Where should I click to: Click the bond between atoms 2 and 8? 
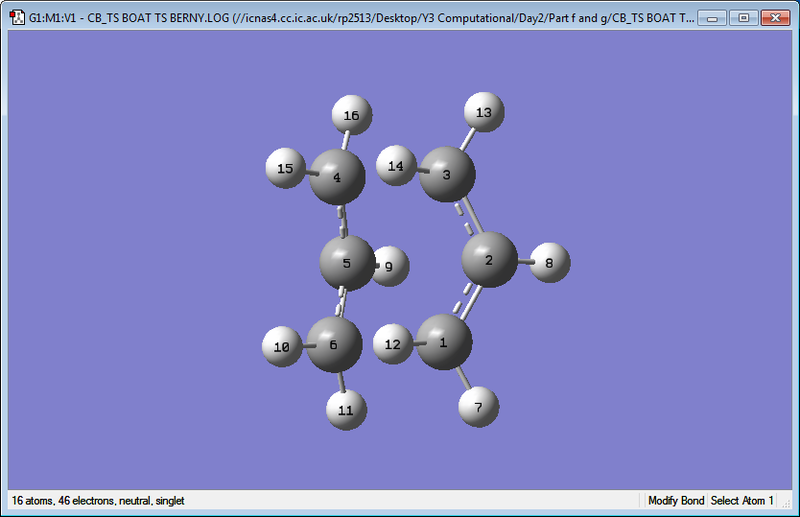click(524, 262)
